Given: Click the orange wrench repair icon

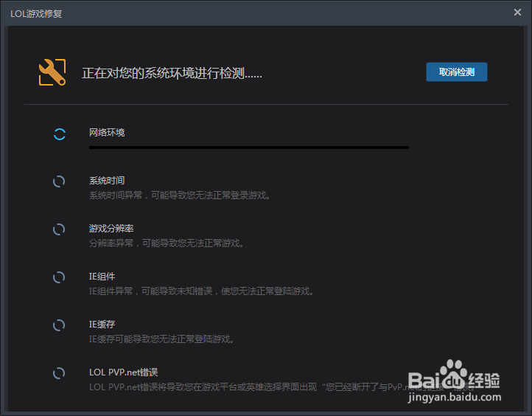Looking at the screenshot, I should tap(52, 72).
